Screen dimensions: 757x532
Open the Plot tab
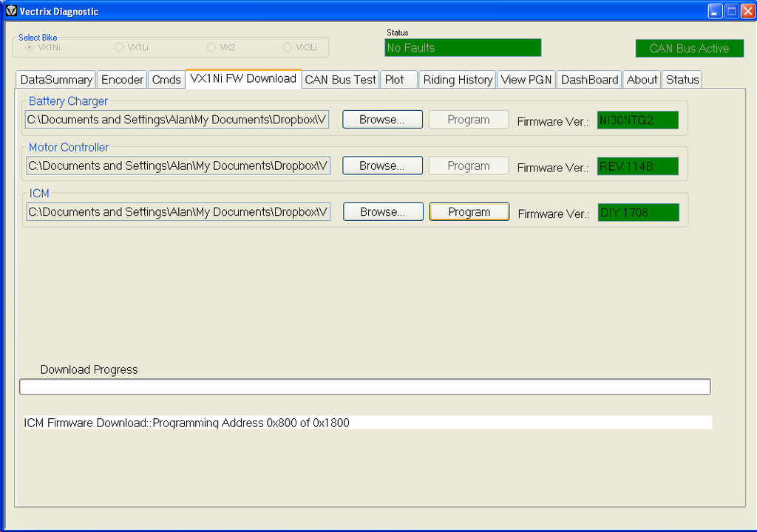pos(398,80)
